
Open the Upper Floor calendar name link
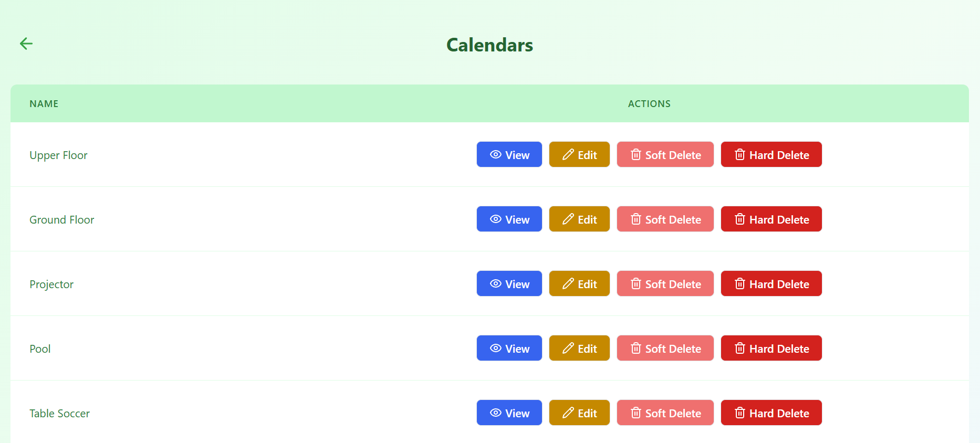[x=58, y=155]
